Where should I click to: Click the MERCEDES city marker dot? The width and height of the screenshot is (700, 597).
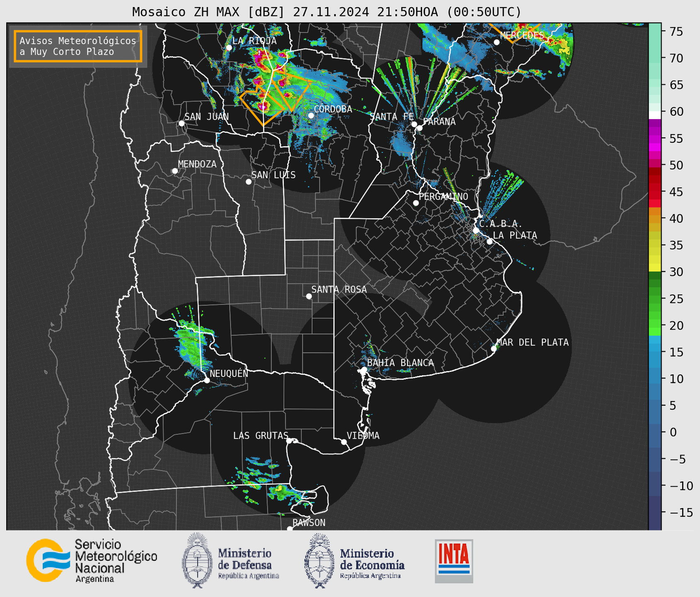(x=496, y=42)
